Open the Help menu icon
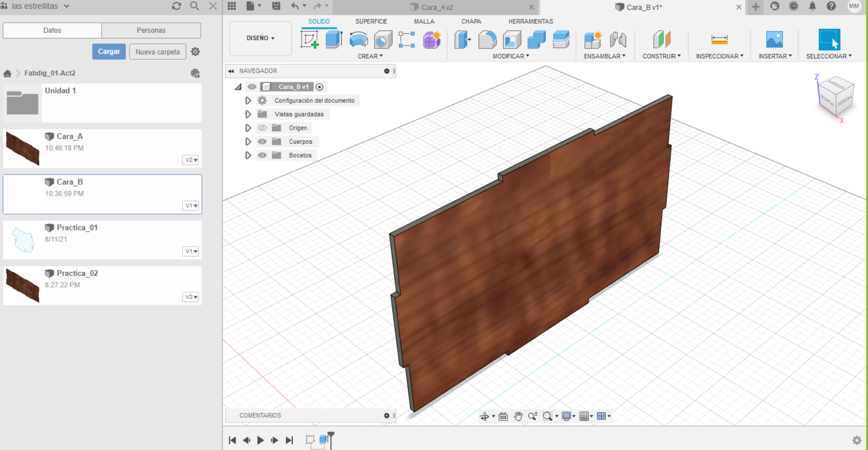868x450 pixels. 831,6
